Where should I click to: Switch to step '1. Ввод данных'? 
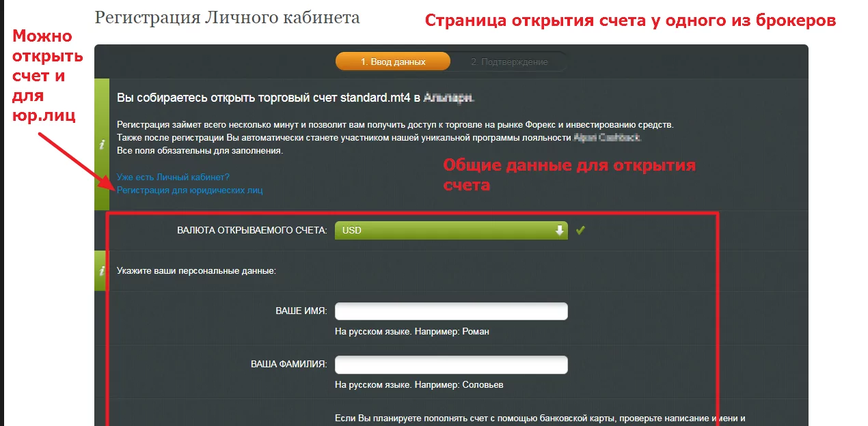pos(393,61)
